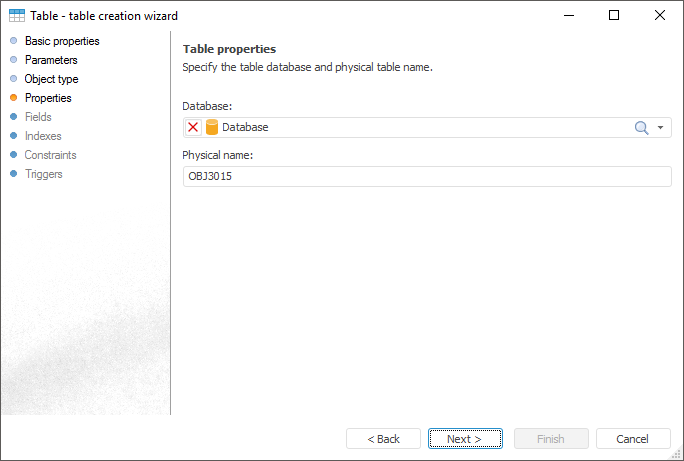
Task: Expand the Database dropdown arrow
Action: (x=661, y=127)
